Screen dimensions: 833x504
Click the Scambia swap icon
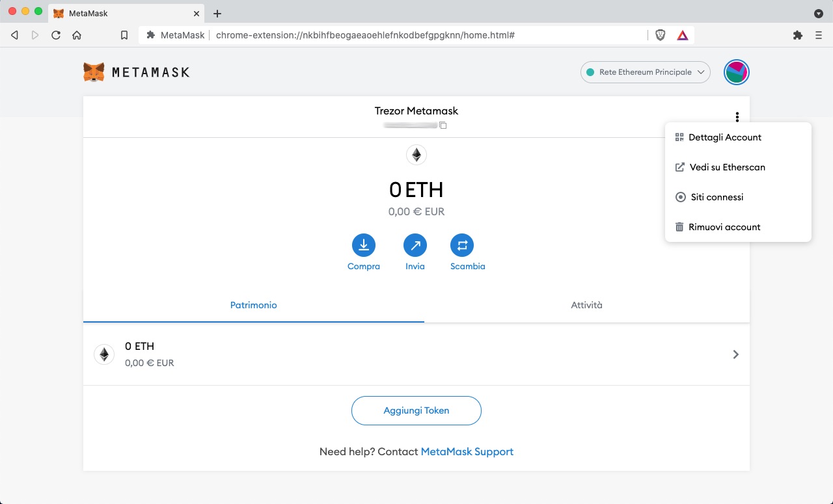pos(462,245)
